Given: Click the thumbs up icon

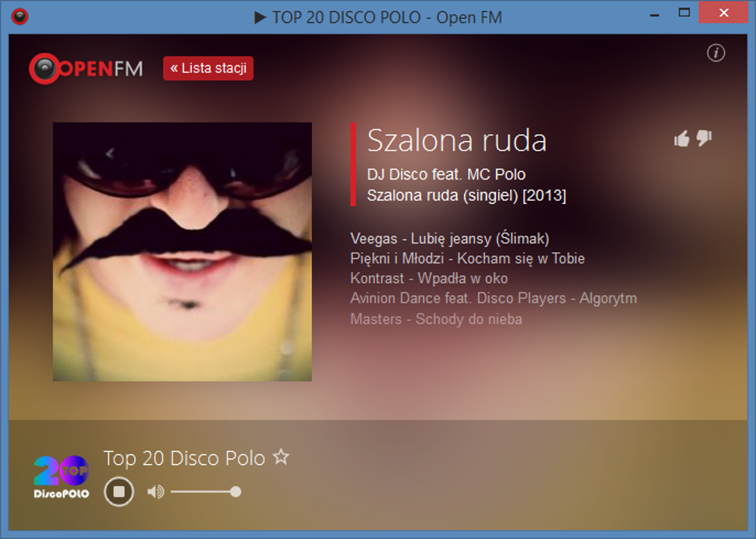Looking at the screenshot, I should point(682,139).
